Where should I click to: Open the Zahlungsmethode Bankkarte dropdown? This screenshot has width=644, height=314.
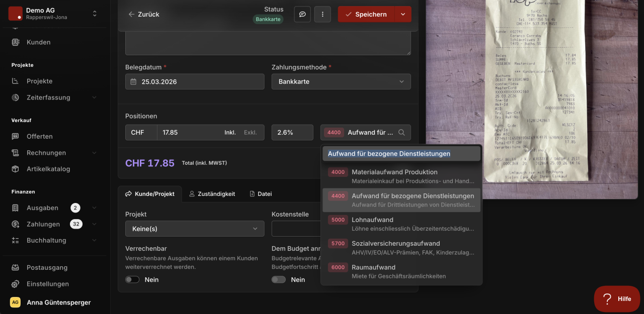point(341,81)
